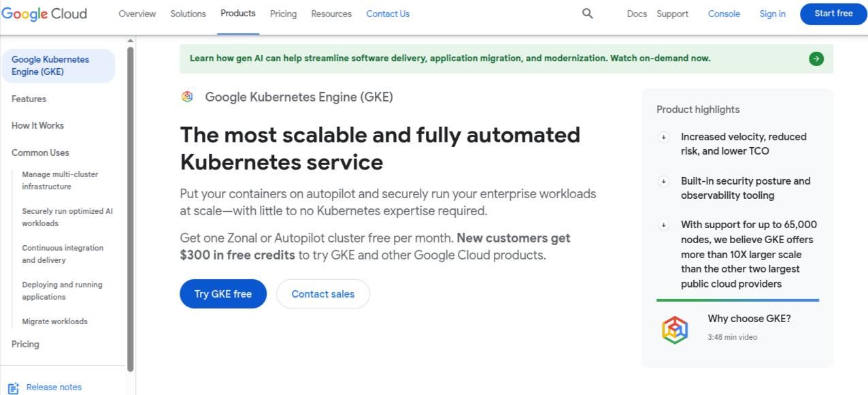Screen dimensions: 868x395
Task: Play the Why choose GKE video thumbnail
Action: (675, 330)
